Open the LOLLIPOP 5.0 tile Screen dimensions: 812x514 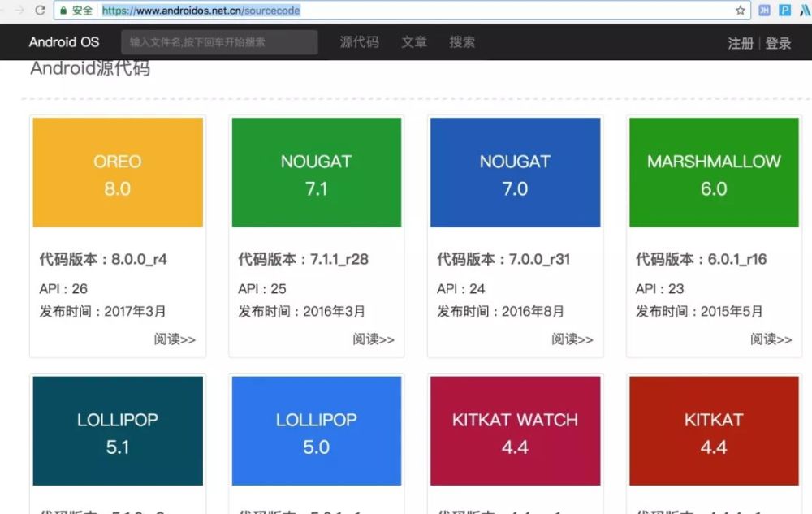tap(317, 430)
